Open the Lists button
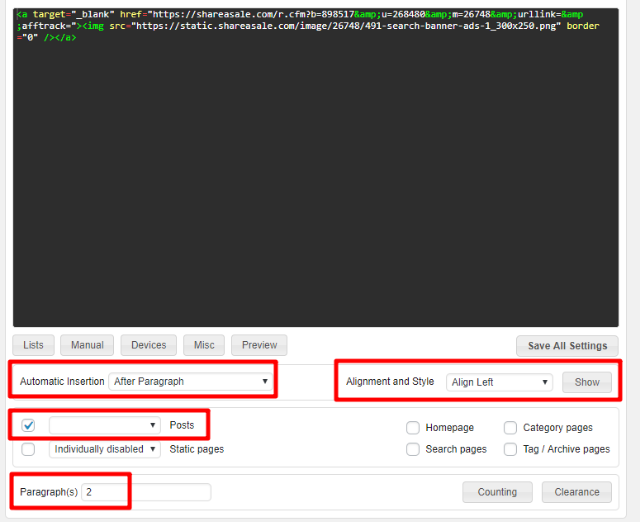The image size is (640, 522). tap(33, 345)
